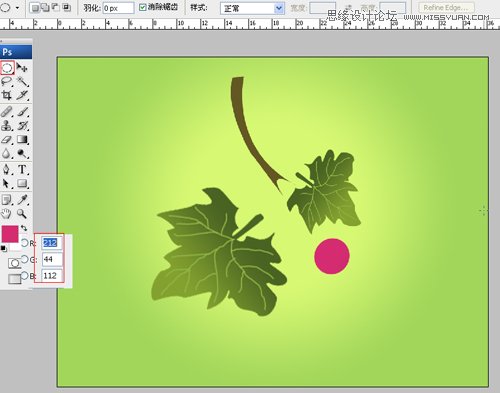500x393 pixels.
Task: Toggle the 消除锯齿 anti-alias checkbox
Action: tap(143, 7)
